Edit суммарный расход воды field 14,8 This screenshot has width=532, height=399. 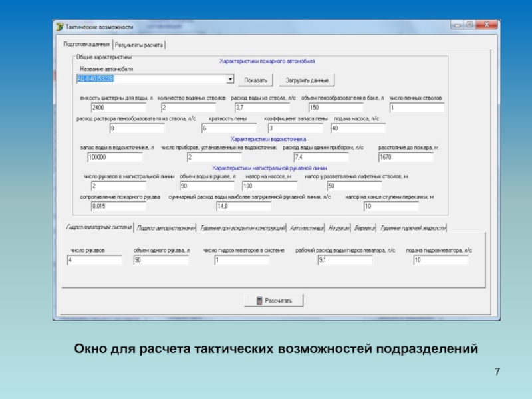243,206
